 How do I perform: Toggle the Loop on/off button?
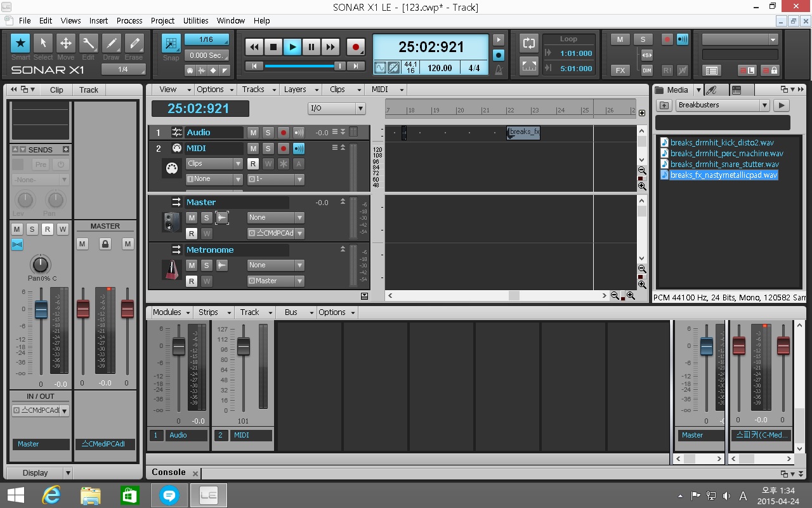tap(529, 43)
